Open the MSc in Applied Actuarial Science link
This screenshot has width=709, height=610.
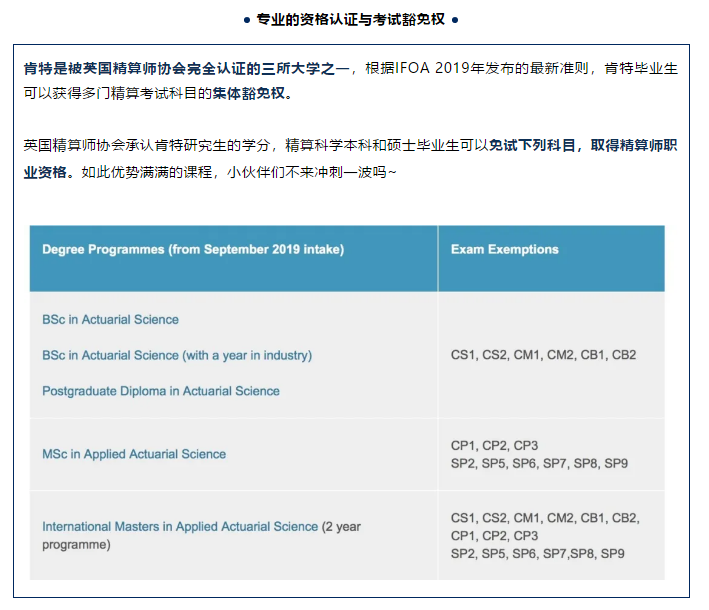pos(134,454)
